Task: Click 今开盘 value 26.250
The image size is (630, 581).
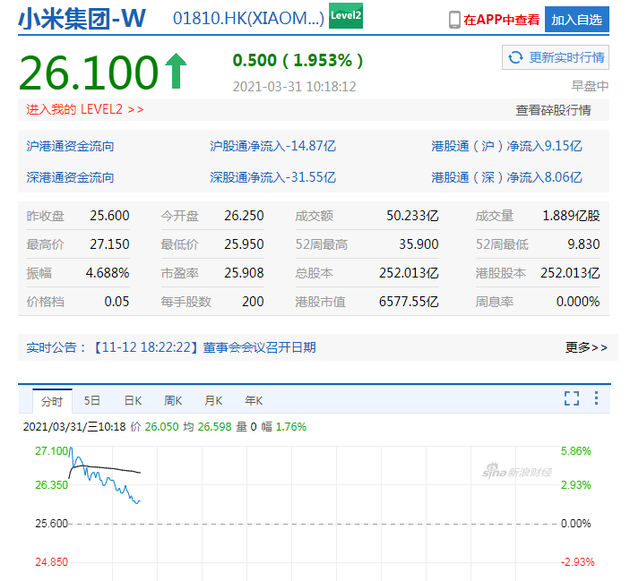Action: click(244, 215)
